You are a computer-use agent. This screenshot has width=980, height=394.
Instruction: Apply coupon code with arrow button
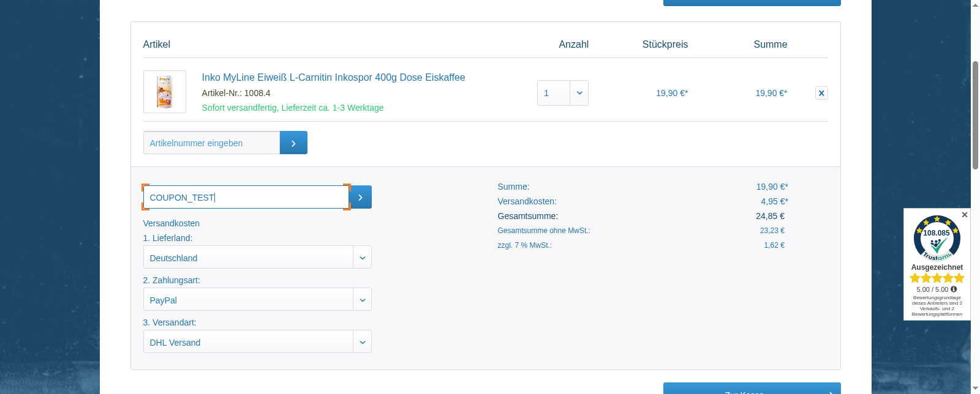(361, 197)
